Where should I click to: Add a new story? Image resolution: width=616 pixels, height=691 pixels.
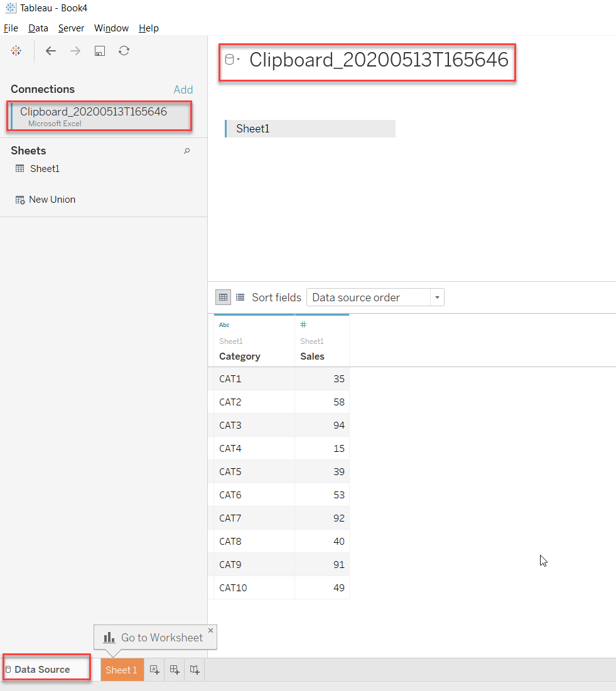coord(195,670)
